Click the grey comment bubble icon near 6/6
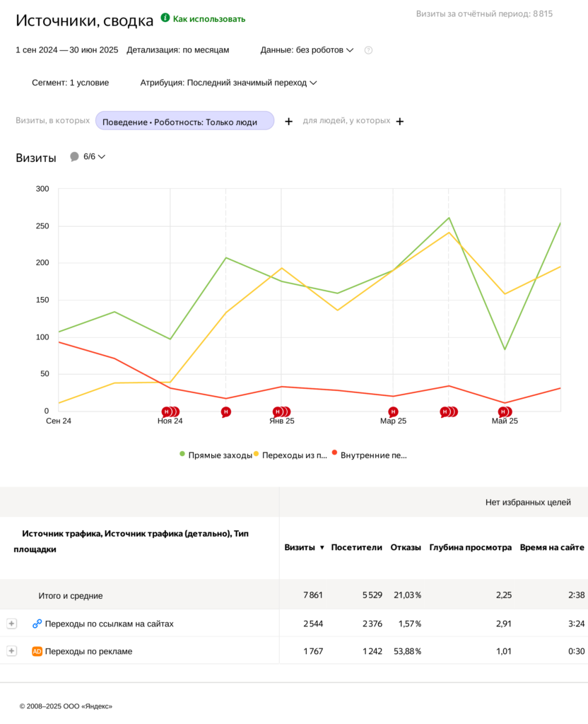 click(74, 157)
